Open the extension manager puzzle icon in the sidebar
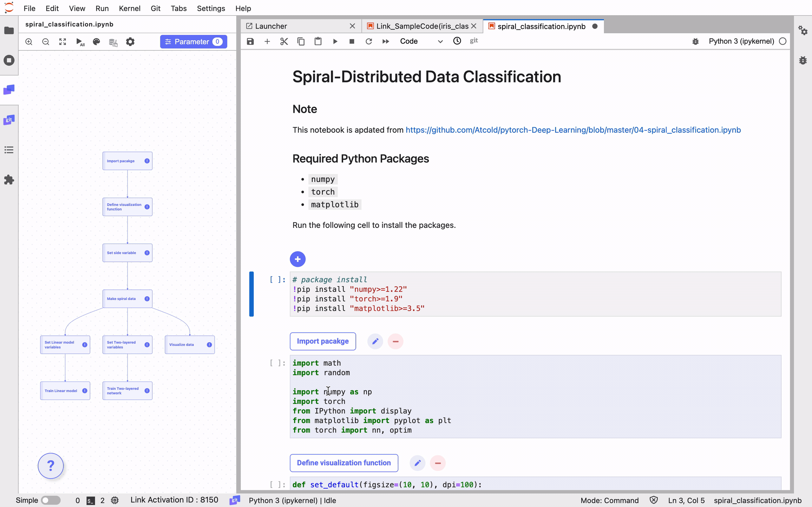The width and height of the screenshot is (812, 507). [x=9, y=180]
